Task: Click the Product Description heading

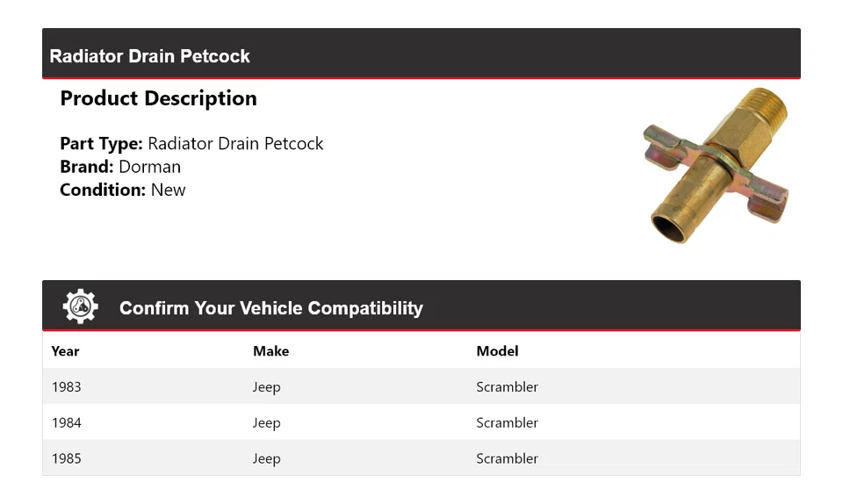Action: [x=158, y=98]
